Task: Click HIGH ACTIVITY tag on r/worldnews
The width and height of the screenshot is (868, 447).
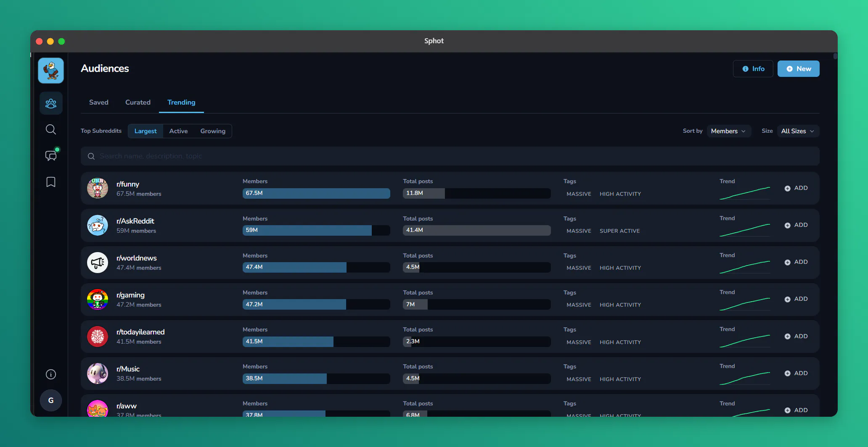Action: [620, 268]
